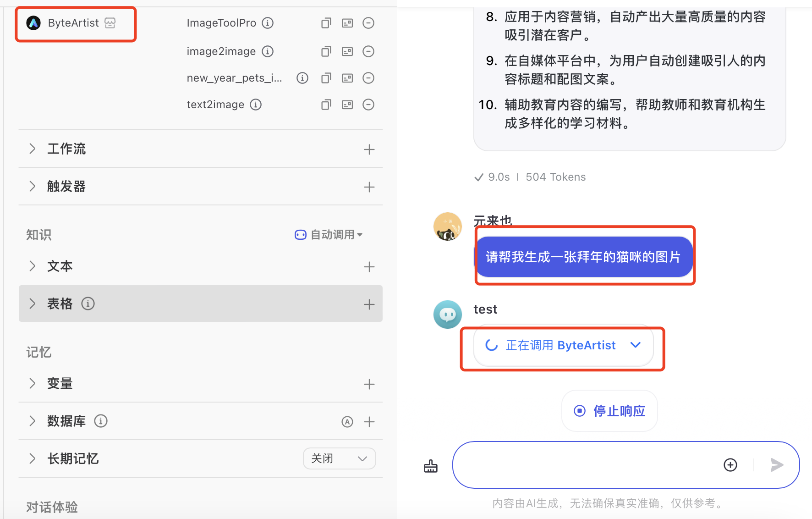Image resolution: width=812 pixels, height=519 pixels.
Task: Click the 元来也 user avatar
Action: [x=448, y=226]
